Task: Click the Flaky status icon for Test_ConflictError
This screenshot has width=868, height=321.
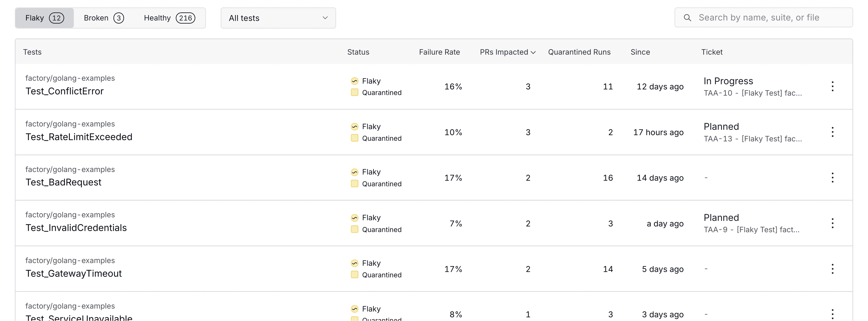Action: (x=354, y=81)
